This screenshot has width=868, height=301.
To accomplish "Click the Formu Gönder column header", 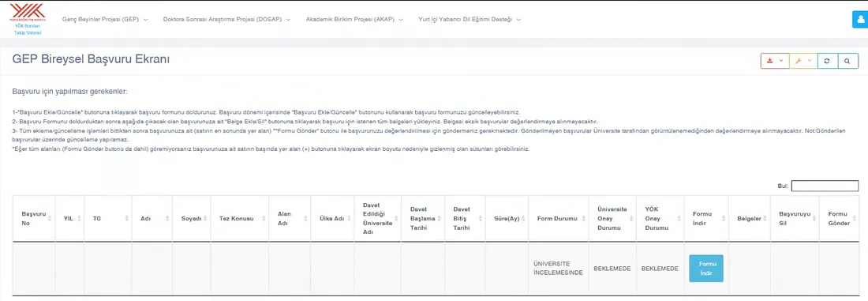I will [840, 218].
